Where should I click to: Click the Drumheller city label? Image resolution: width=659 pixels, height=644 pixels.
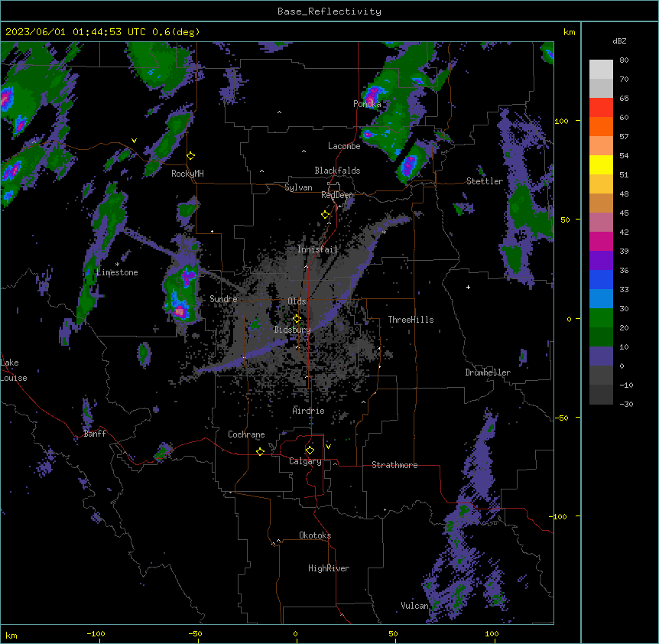point(488,372)
